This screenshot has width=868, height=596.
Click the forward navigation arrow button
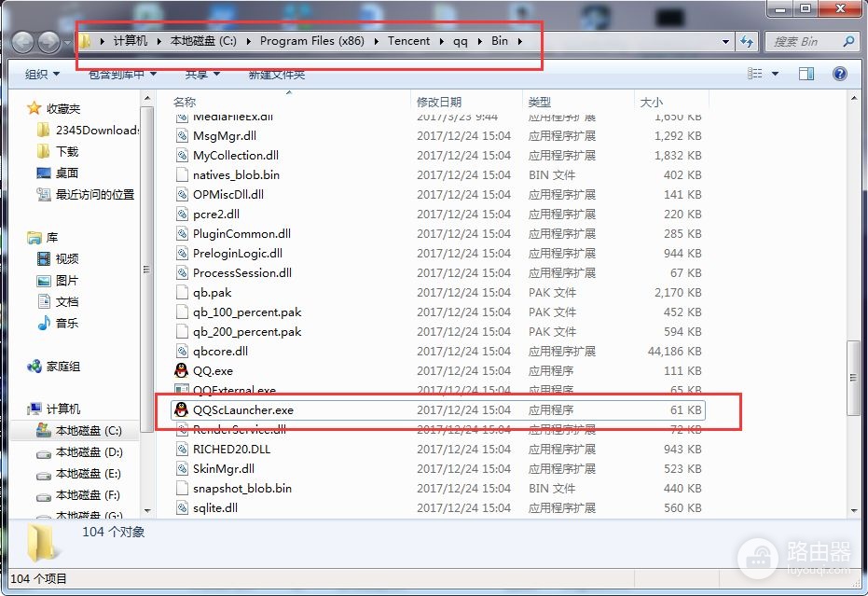[x=49, y=42]
